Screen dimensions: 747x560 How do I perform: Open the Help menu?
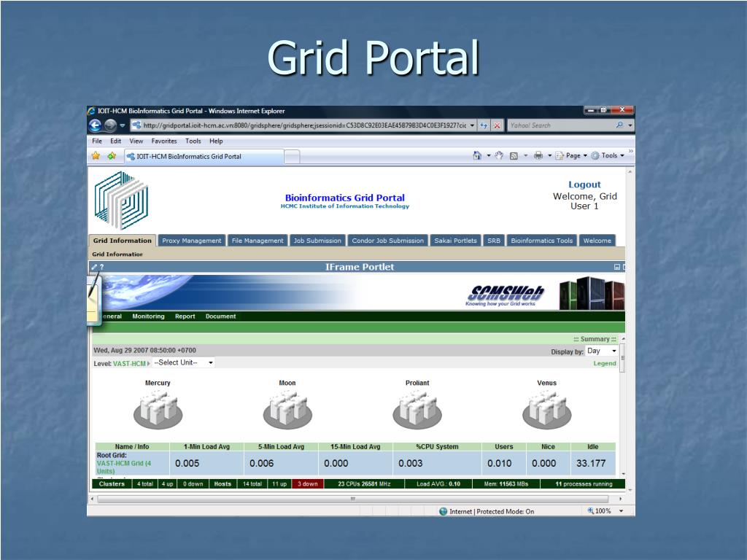[x=216, y=141]
